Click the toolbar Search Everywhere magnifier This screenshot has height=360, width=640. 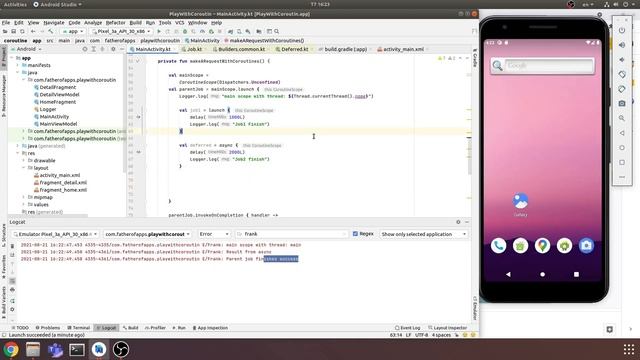tap(277, 31)
